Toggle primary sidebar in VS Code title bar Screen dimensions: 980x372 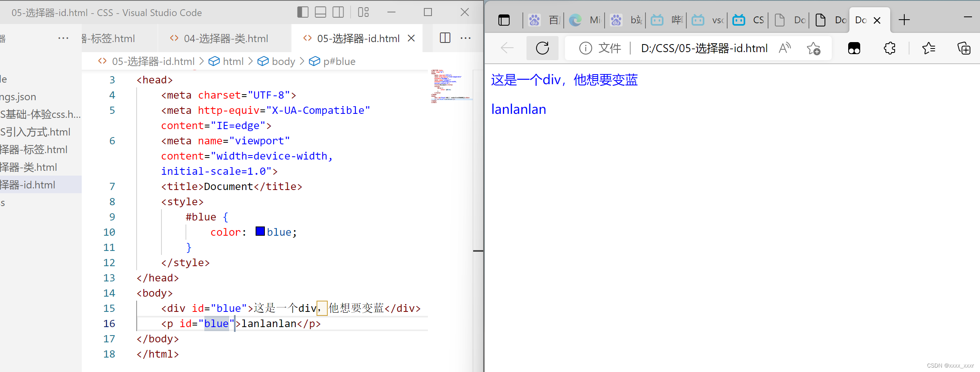tap(303, 12)
